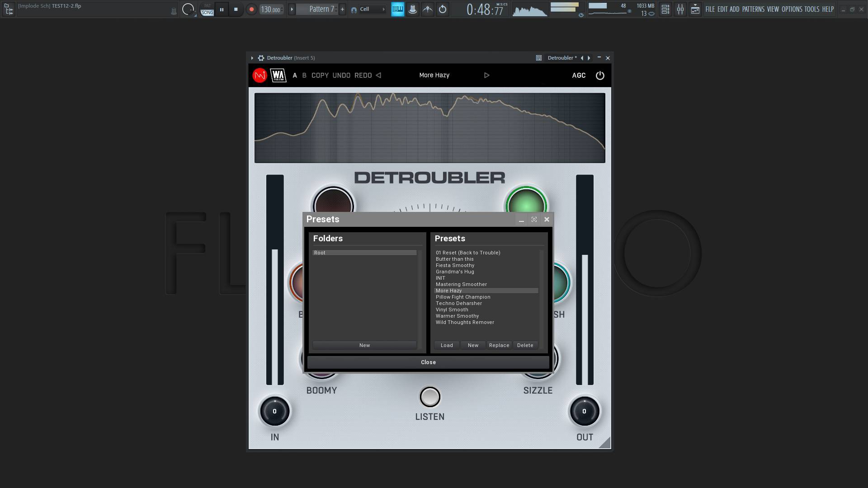Toggle the countdown loop icon
This screenshot has height=488, width=868.
[442, 9]
